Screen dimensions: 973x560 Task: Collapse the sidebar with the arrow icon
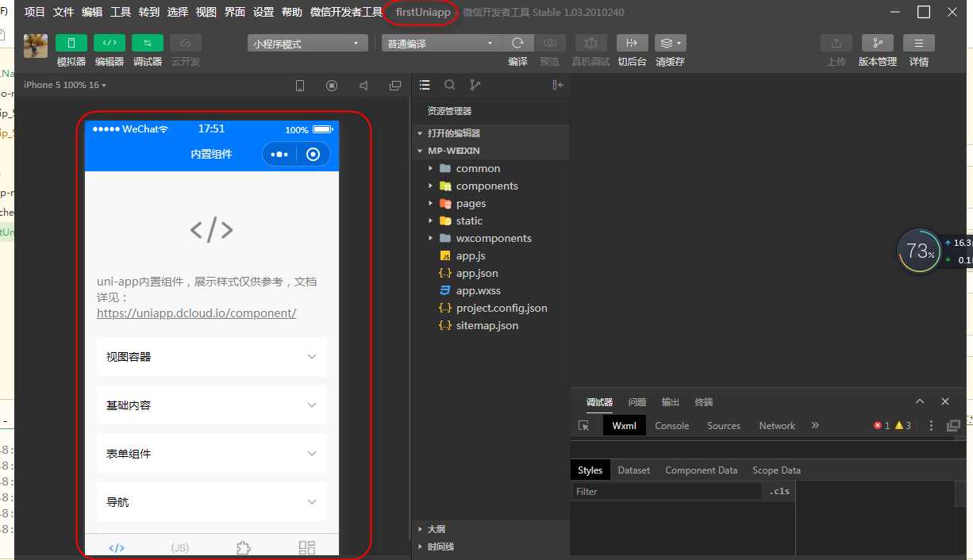558,85
